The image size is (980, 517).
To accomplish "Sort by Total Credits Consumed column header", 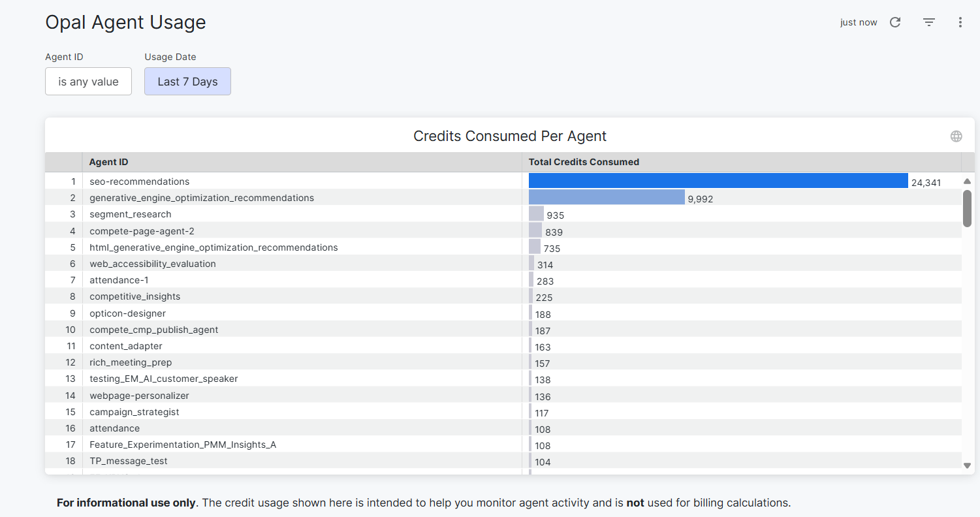I will coord(584,162).
